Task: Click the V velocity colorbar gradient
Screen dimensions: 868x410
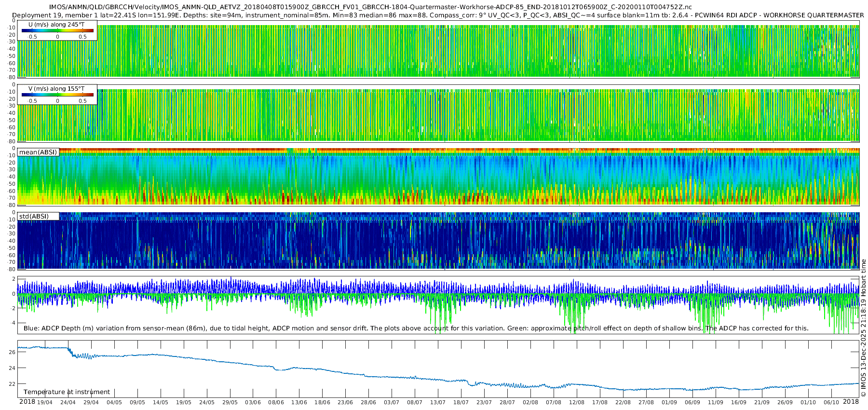Action: 57,95
